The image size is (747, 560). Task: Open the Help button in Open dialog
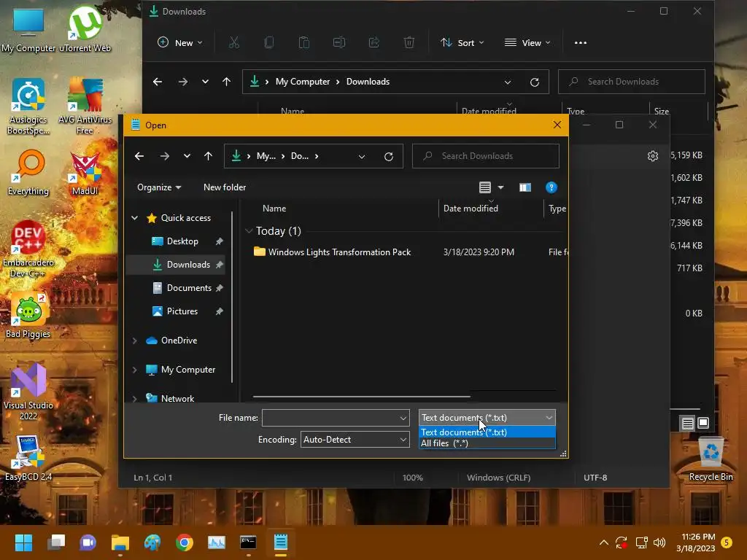coord(551,187)
